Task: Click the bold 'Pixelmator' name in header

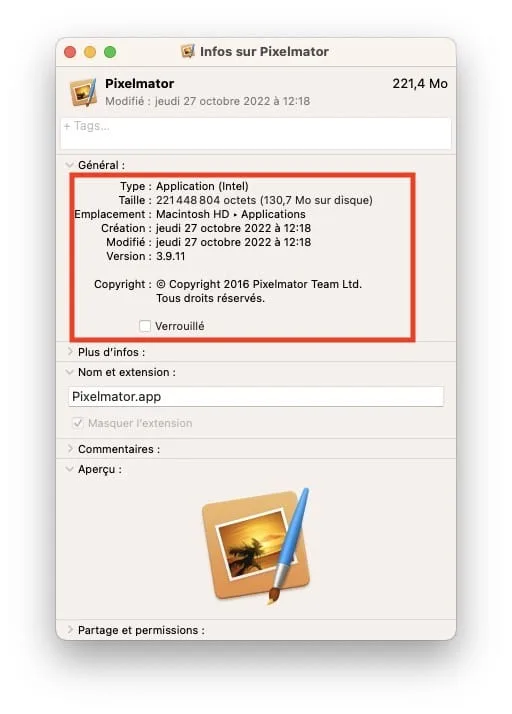Action: coord(139,84)
